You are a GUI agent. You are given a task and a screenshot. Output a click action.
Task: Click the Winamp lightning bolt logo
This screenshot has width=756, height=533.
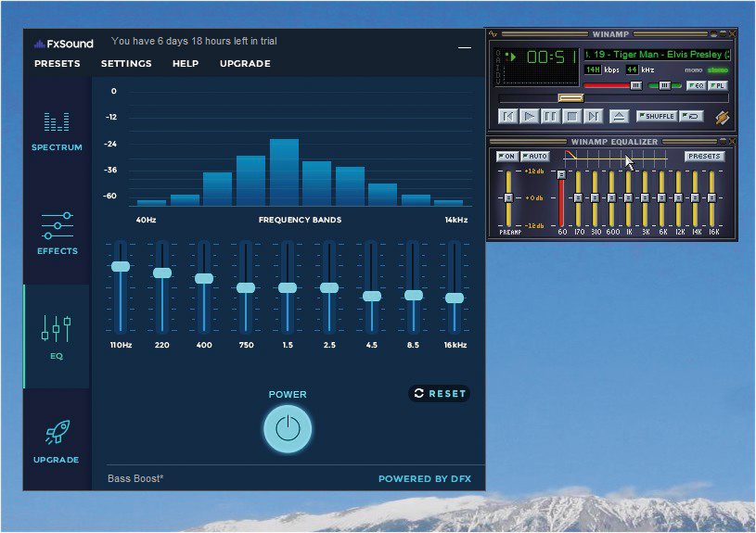(722, 117)
